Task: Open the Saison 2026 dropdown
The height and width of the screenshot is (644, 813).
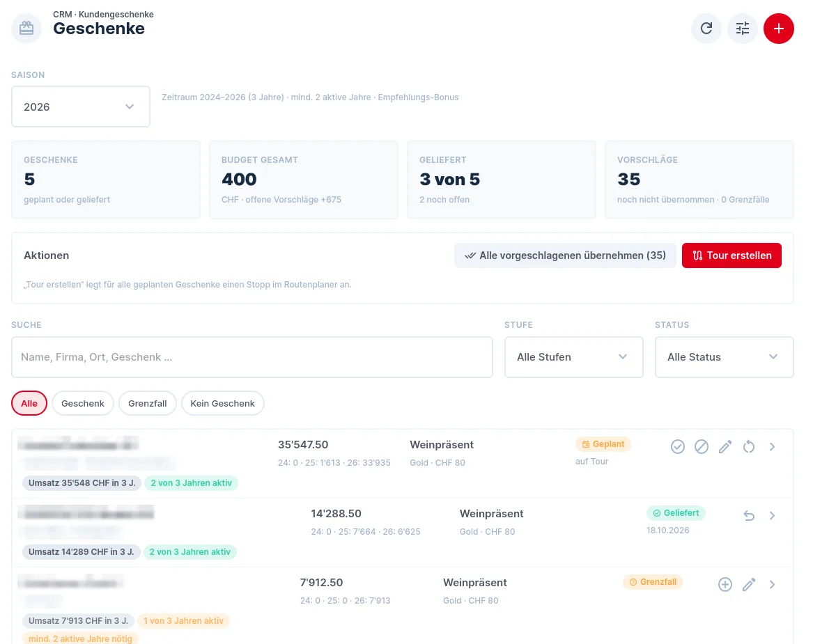Action: click(81, 107)
